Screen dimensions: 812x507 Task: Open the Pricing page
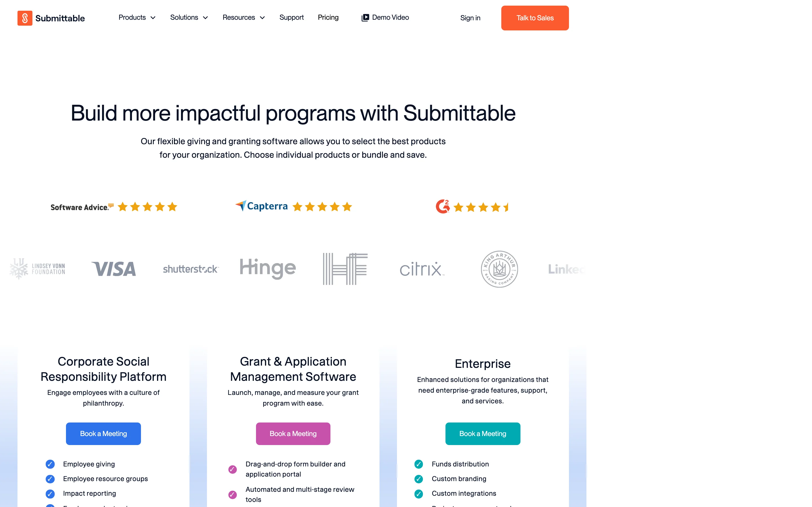point(328,17)
